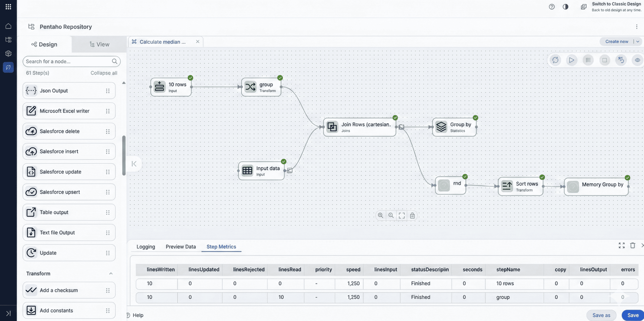
Task: Collapse the Transform section chevron
Action: tap(111, 274)
